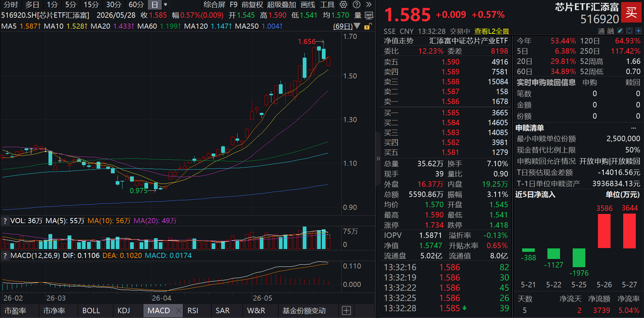644x318 pixels.
Task: Close the MACD indicator tab
Action: pyautogui.click(x=178, y=310)
